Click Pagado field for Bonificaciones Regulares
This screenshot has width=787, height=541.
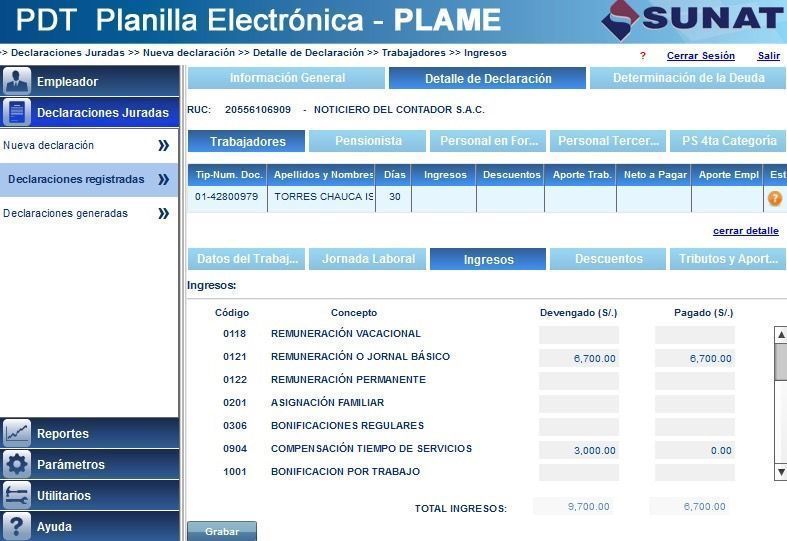click(x=695, y=427)
